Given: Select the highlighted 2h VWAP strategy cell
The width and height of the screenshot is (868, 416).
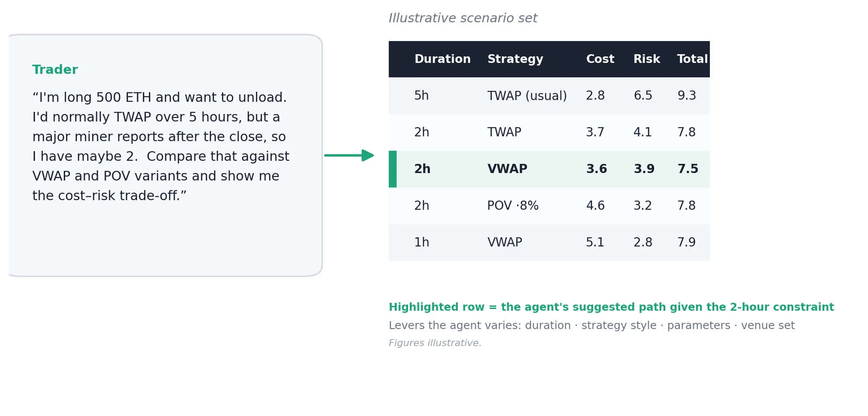Looking at the screenshot, I should click(x=507, y=169).
